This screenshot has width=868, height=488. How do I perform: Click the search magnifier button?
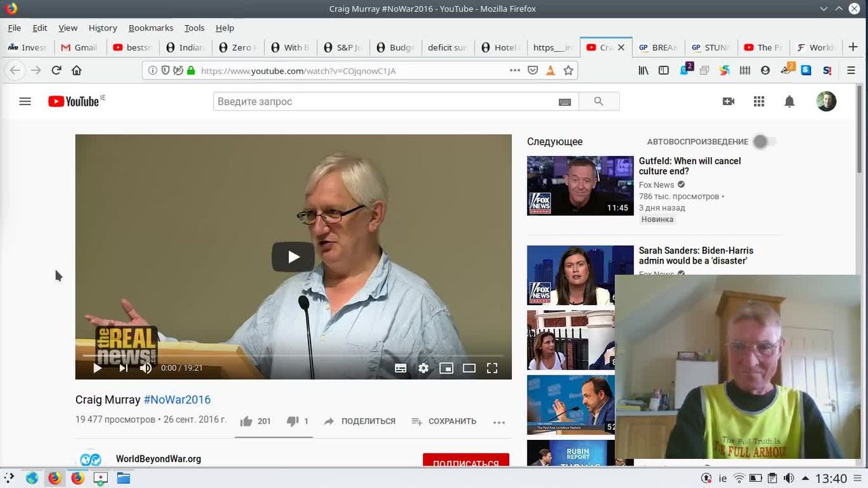point(598,102)
